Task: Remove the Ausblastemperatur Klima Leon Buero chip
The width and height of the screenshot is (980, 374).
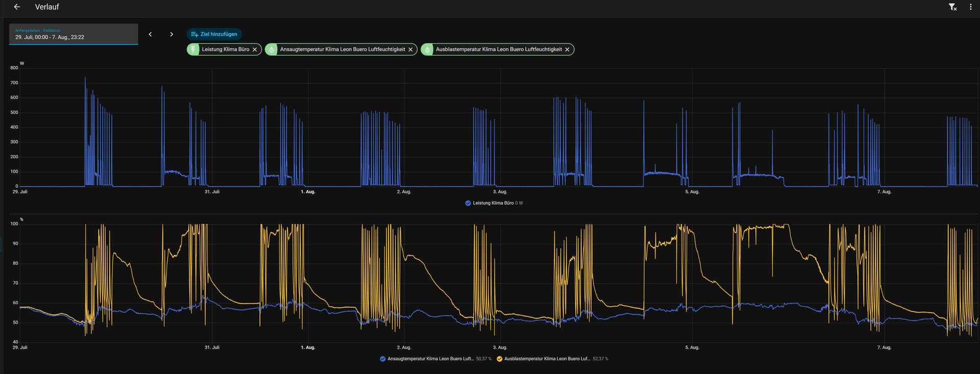Action: (567, 49)
